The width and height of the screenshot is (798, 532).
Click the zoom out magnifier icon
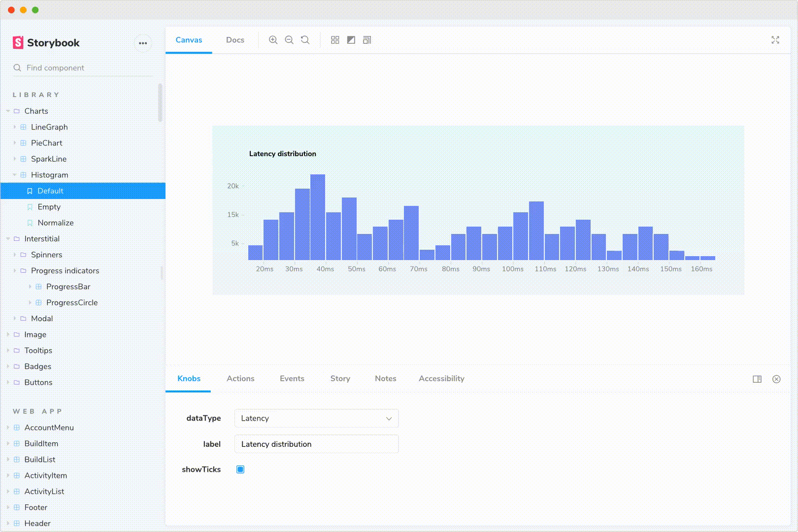coord(289,40)
